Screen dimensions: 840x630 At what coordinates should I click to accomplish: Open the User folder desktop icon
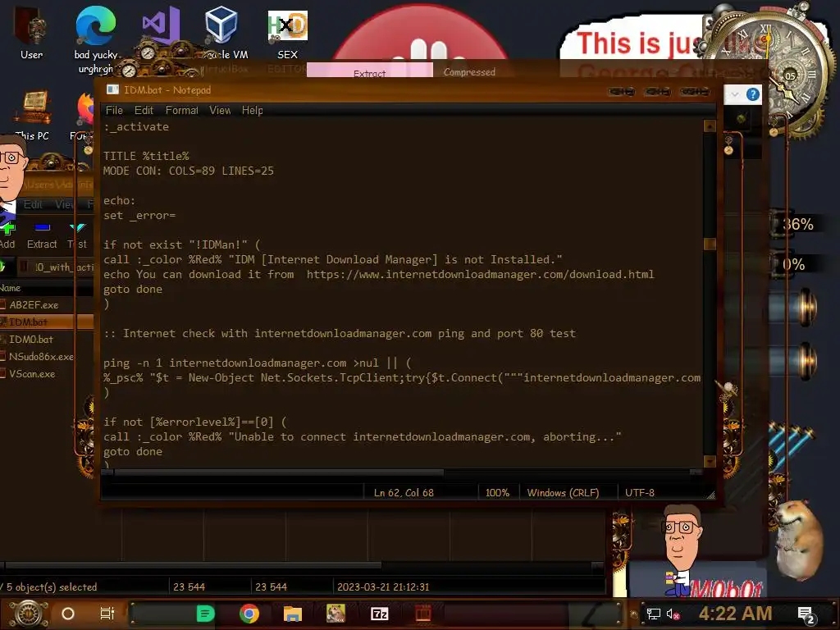[x=31, y=33]
